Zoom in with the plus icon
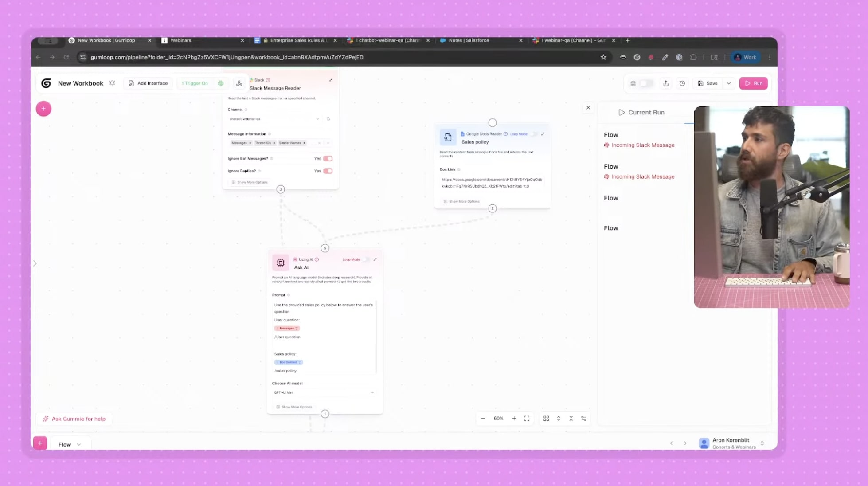Image resolution: width=868 pixels, height=486 pixels. tap(514, 419)
